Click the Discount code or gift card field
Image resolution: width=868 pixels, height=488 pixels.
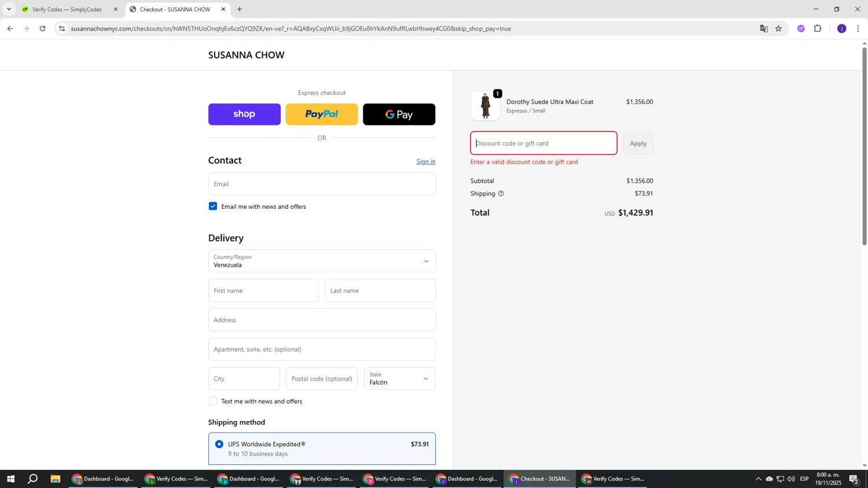[543, 143]
